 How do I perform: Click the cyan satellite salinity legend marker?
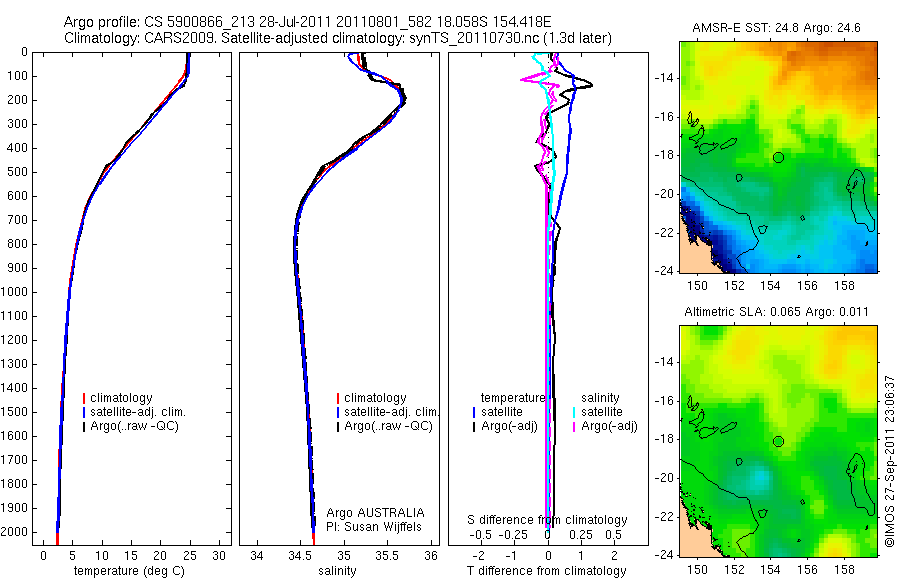tap(574, 412)
